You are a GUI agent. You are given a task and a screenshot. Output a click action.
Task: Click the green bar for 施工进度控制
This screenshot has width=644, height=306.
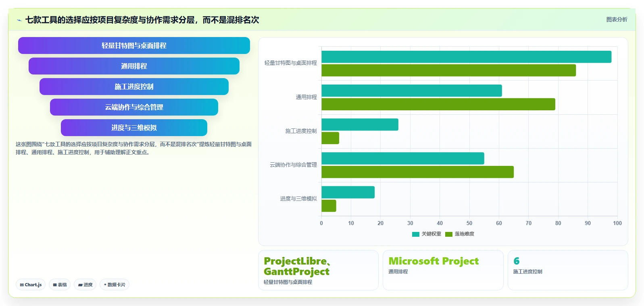point(330,138)
